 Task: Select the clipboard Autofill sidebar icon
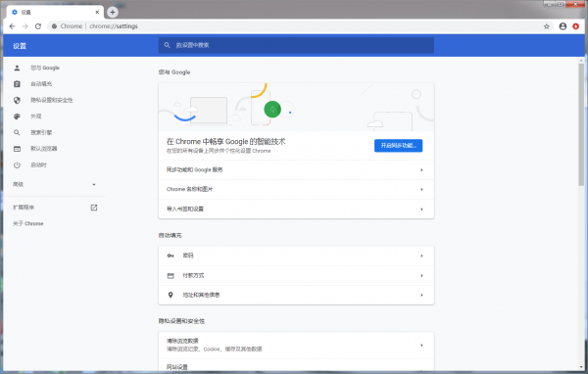click(x=17, y=84)
